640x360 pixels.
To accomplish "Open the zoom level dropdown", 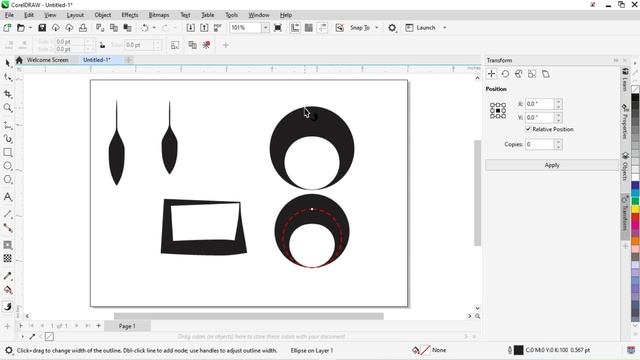I will pos(265,28).
